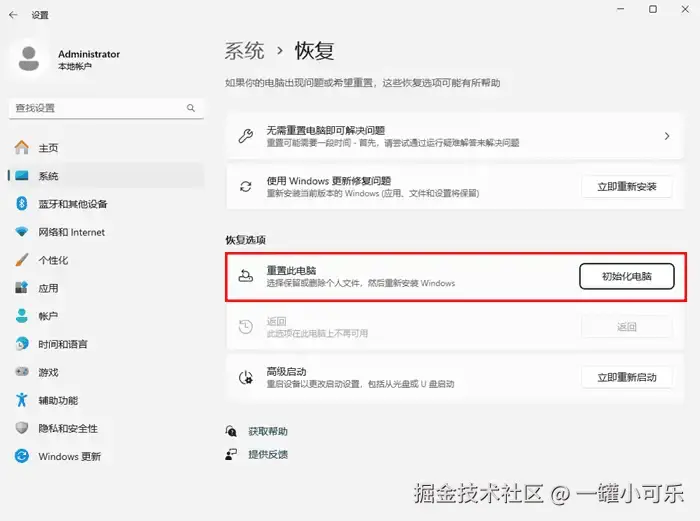Focus the 查找设置 search field

(x=106, y=108)
